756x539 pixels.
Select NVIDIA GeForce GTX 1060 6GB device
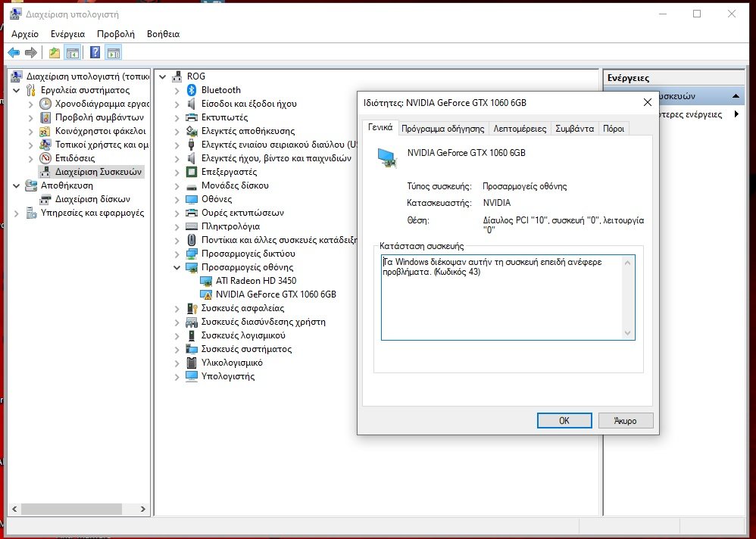tap(276, 294)
